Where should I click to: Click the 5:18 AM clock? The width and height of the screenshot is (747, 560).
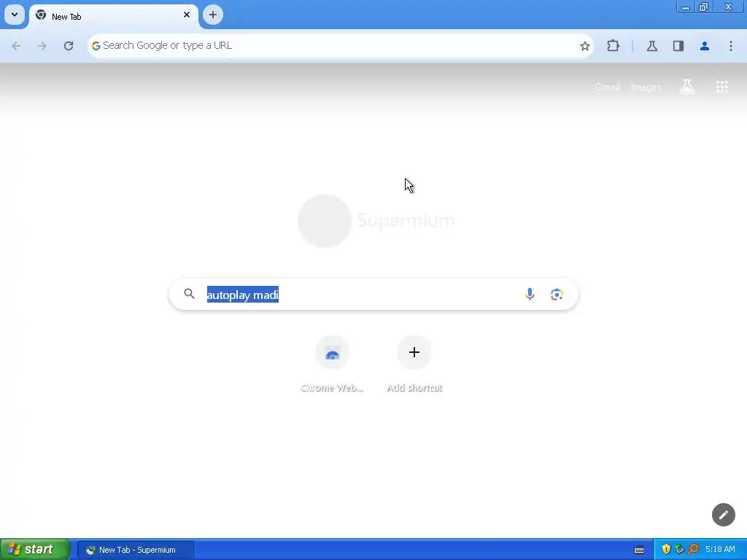(720, 550)
